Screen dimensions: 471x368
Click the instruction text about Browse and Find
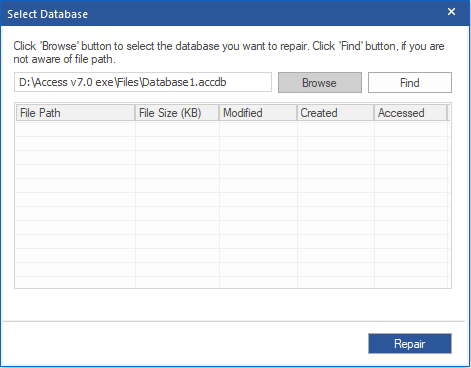[x=229, y=52]
